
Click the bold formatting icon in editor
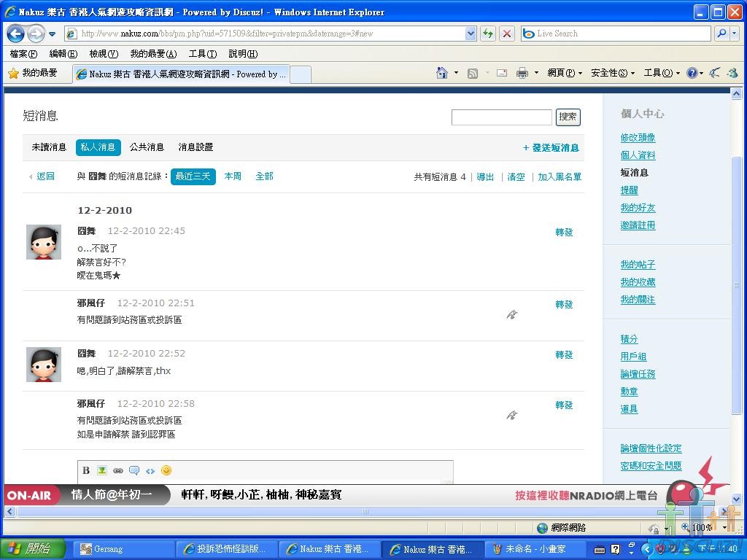tap(86, 470)
